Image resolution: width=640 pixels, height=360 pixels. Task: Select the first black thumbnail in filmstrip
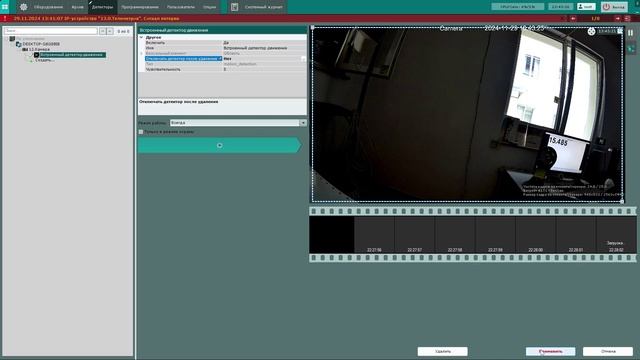tap(331, 234)
